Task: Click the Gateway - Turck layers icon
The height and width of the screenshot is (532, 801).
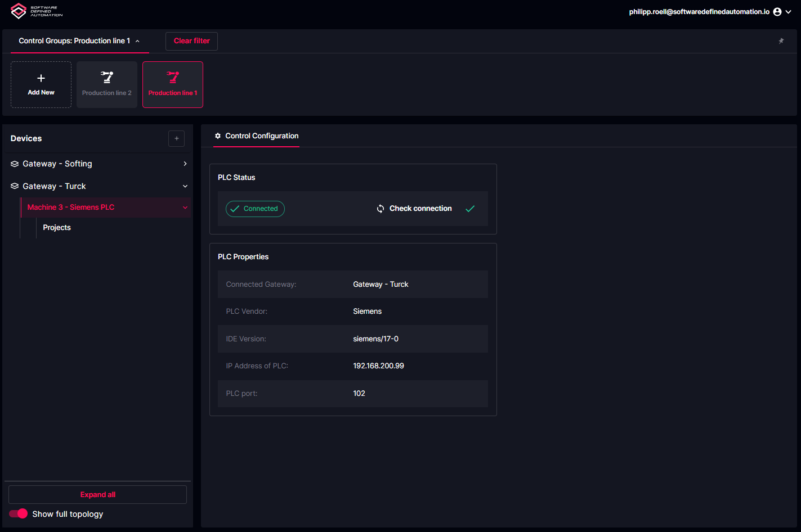Action: click(15, 186)
